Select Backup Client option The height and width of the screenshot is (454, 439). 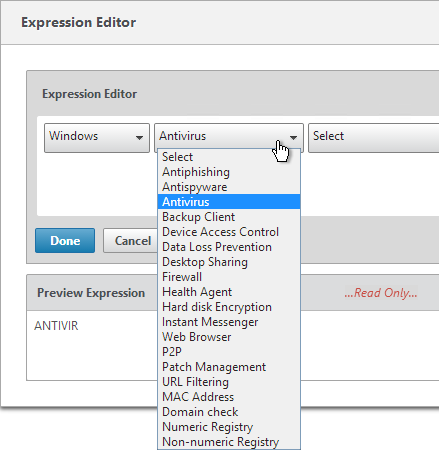[229, 217]
